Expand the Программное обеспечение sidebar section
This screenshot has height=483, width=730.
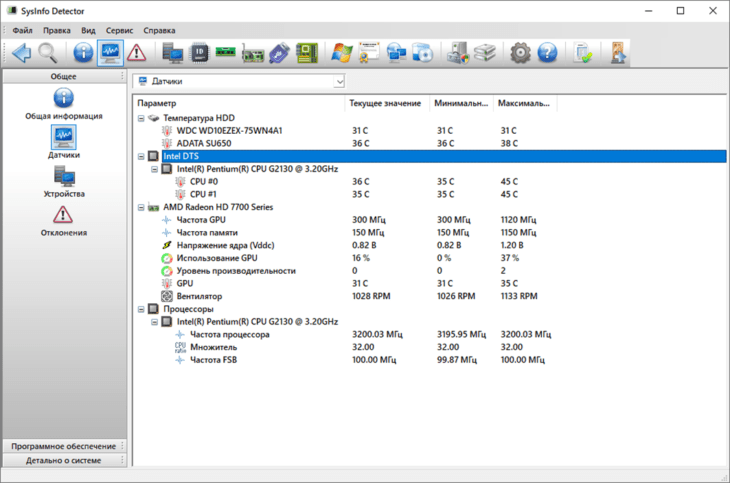tap(64, 446)
